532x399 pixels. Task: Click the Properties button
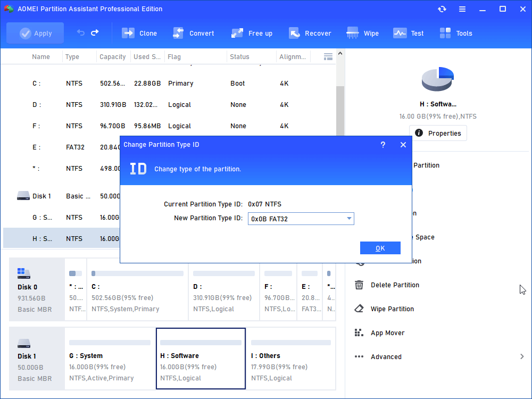(438, 133)
